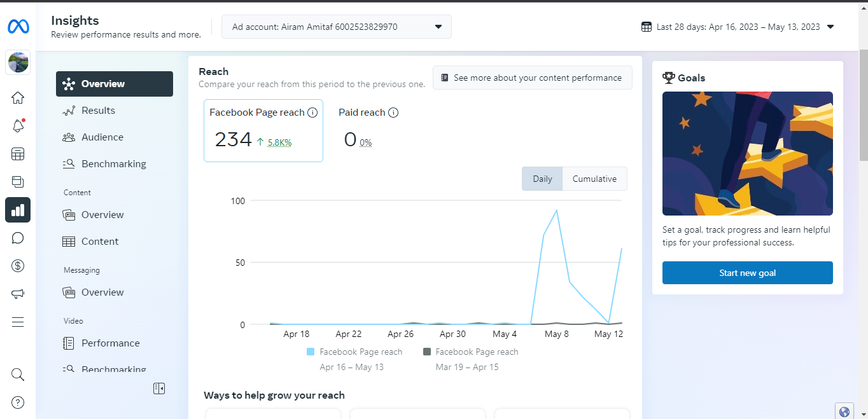Open the Meta logo home link
This screenshot has height=419, width=868.
coord(18,27)
